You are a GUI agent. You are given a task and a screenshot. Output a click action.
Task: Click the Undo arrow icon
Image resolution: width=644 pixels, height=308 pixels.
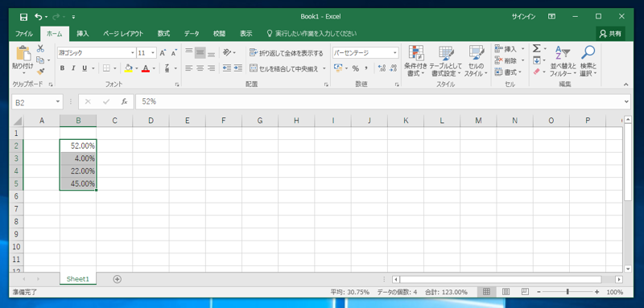click(39, 17)
